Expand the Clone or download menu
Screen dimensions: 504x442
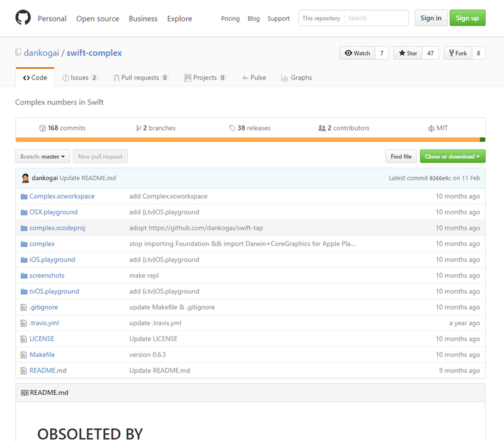coord(452,156)
